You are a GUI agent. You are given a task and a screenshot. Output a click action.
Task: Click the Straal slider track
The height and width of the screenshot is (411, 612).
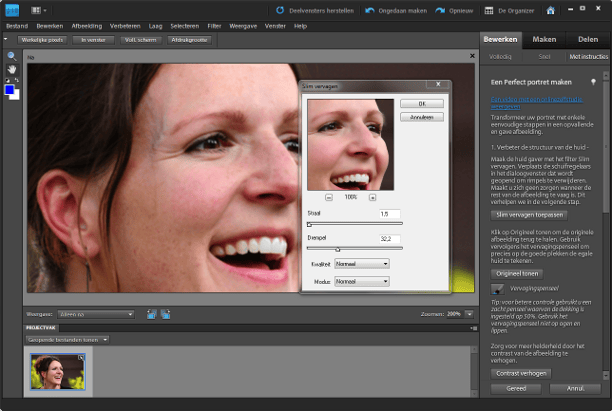coord(354,224)
